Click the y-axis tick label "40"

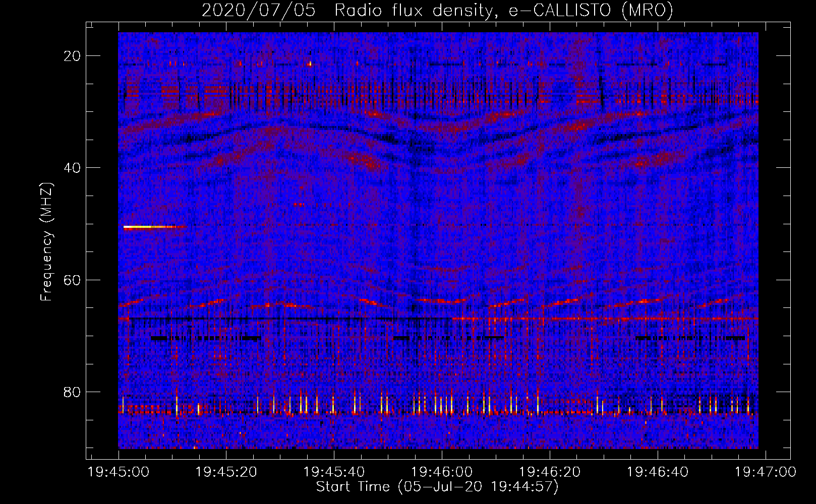pyautogui.click(x=73, y=168)
